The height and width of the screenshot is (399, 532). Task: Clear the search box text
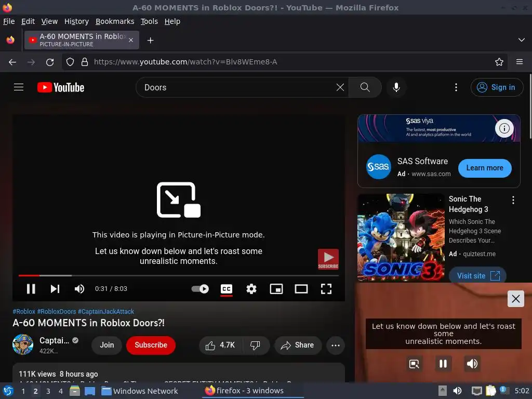tap(340, 87)
